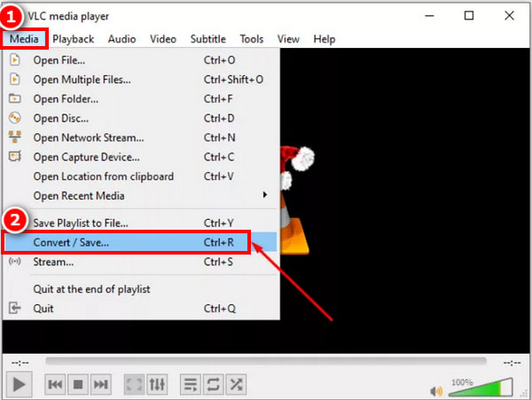Show extended settings equalizer panel
This screenshot has width=532, height=400.
(157, 384)
